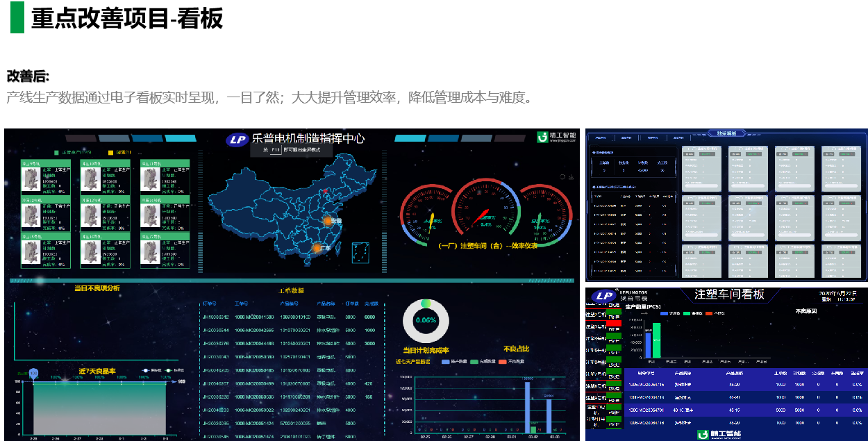Image resolution: width=868 pixels, height=441 pixels.
Task: Click the 完成数 column header in the order table
Action: pos(371,303)
